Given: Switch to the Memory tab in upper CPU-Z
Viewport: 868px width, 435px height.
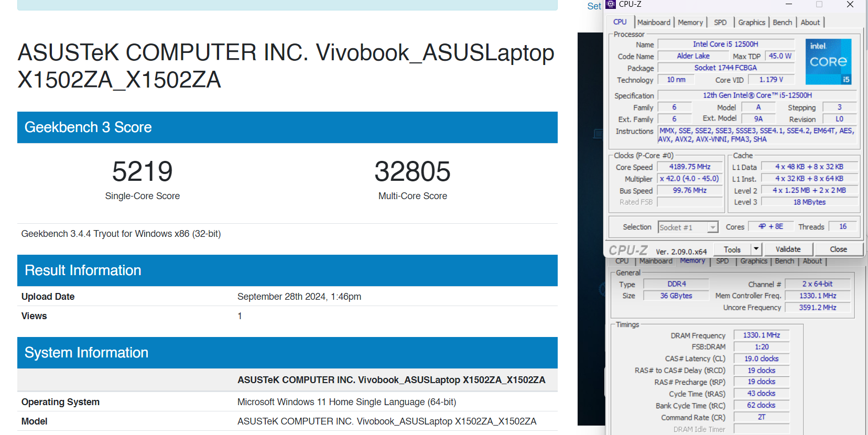Looking at the screenshot, I should pos(690,22).
